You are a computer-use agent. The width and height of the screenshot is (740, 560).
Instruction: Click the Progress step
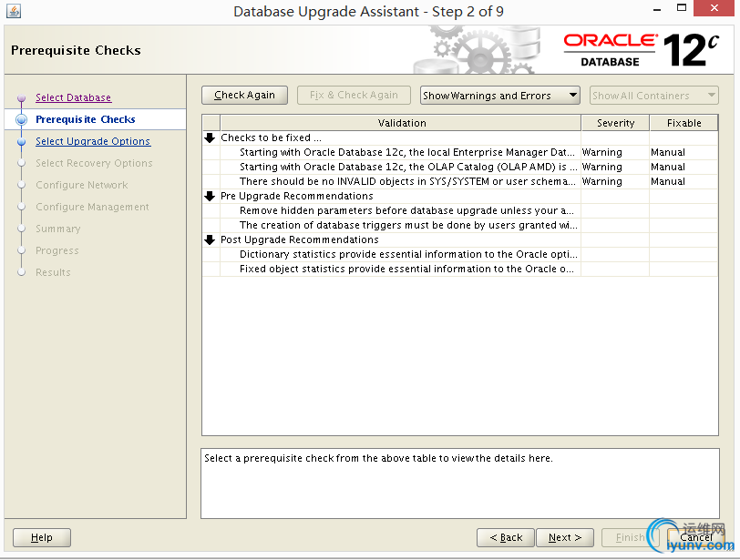click(x=57, y=250)
